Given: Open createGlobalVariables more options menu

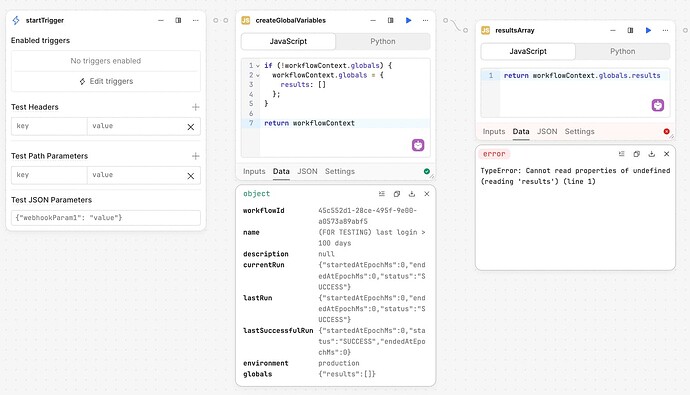Looking at the screenshot, I should coord(425,20).
